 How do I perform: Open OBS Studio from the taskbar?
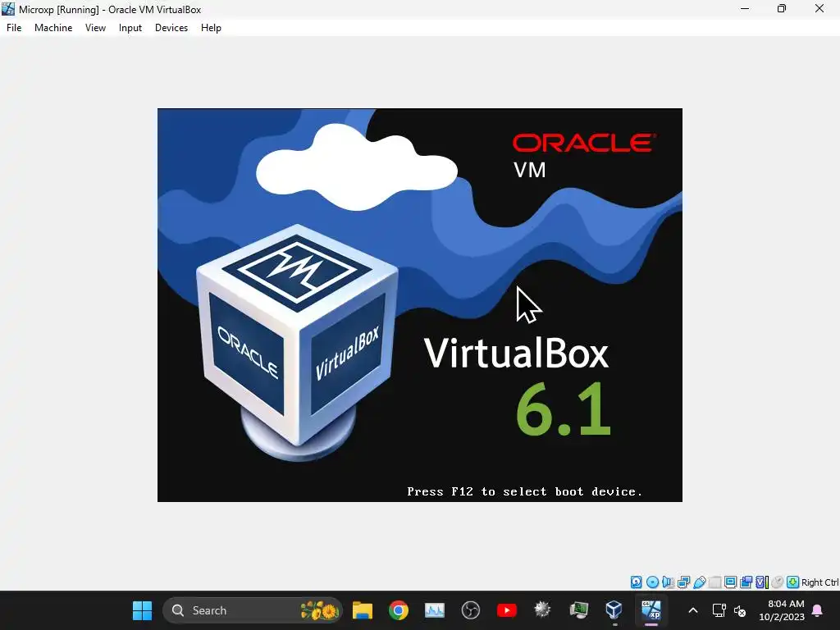[470, 610]
